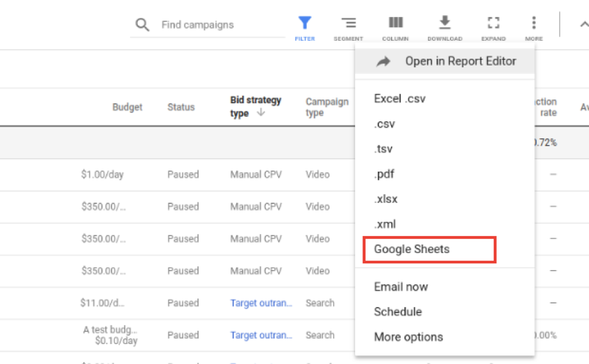Sort by Bid strategy type column

pos(256,107)
